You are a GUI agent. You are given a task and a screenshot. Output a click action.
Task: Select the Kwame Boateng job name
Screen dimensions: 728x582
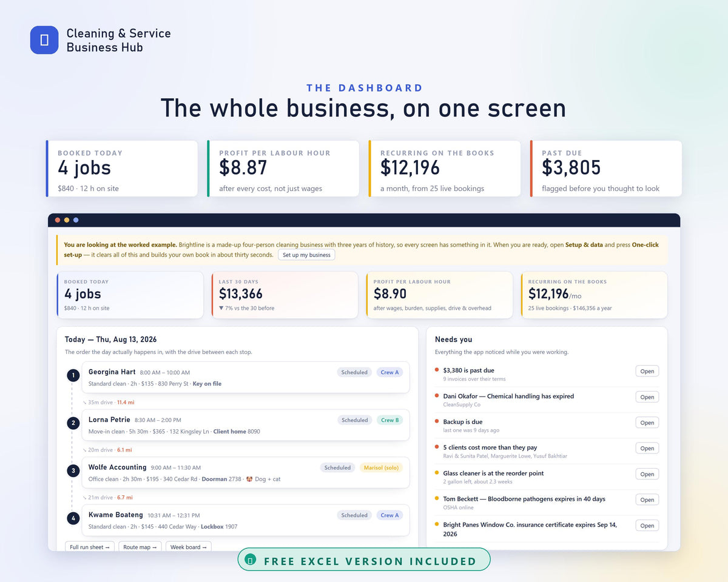point(115,515)
